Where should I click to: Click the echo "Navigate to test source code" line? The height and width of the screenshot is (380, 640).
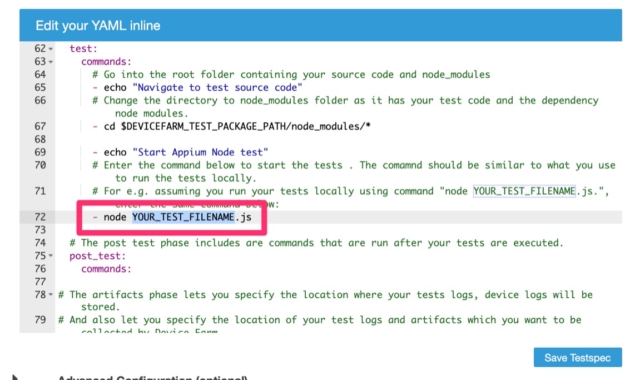197,87
